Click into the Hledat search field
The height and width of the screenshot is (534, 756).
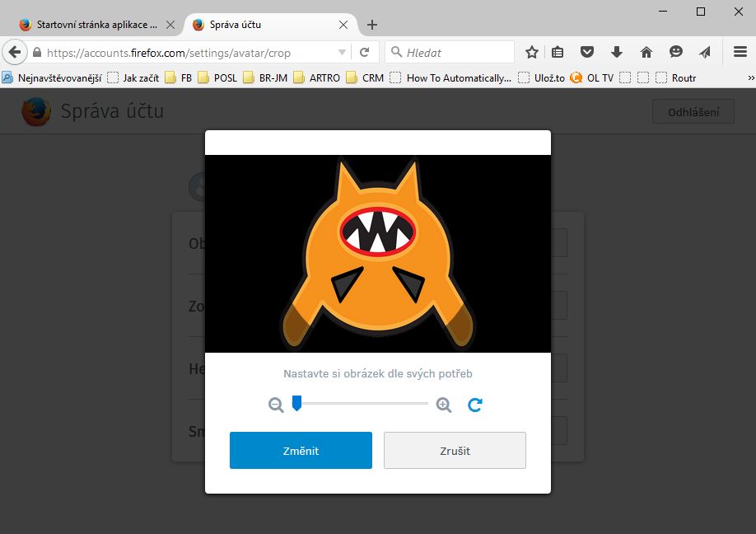tap(457, 53)
